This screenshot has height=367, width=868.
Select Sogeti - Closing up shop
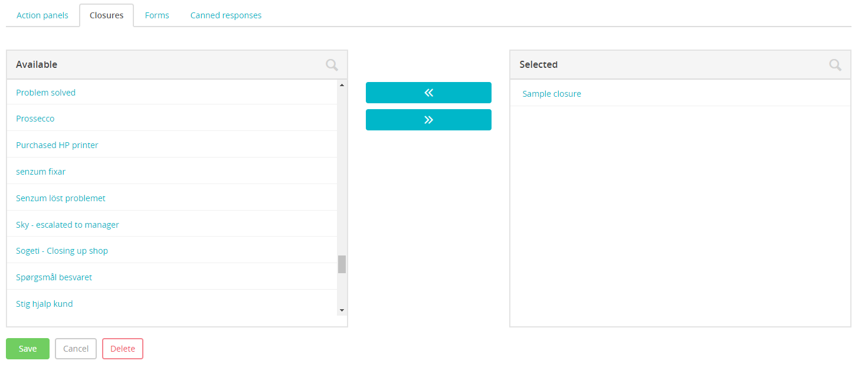pyautogui.click(x=62, y=251)
